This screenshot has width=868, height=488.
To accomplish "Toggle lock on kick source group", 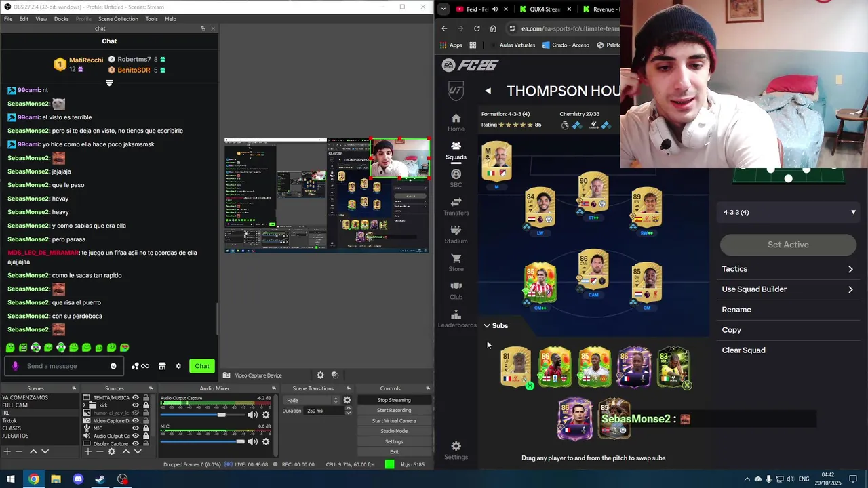I will tap(145, 405).
